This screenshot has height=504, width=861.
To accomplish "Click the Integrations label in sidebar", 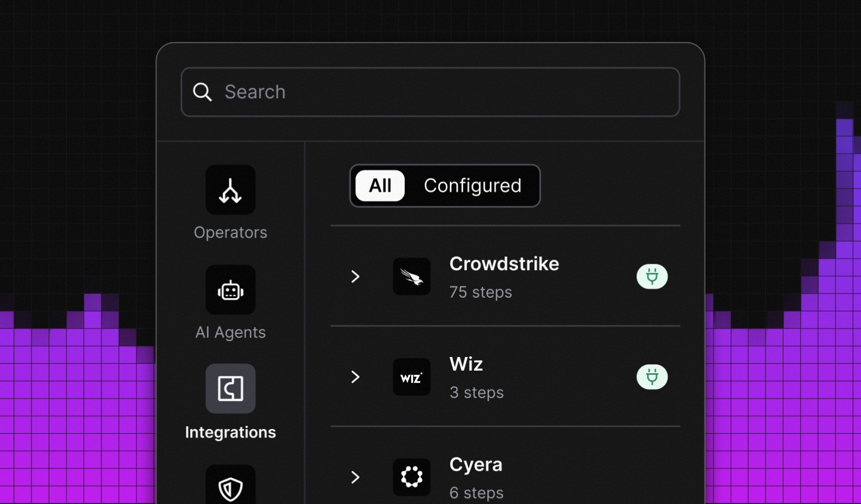I will [230, 432].
